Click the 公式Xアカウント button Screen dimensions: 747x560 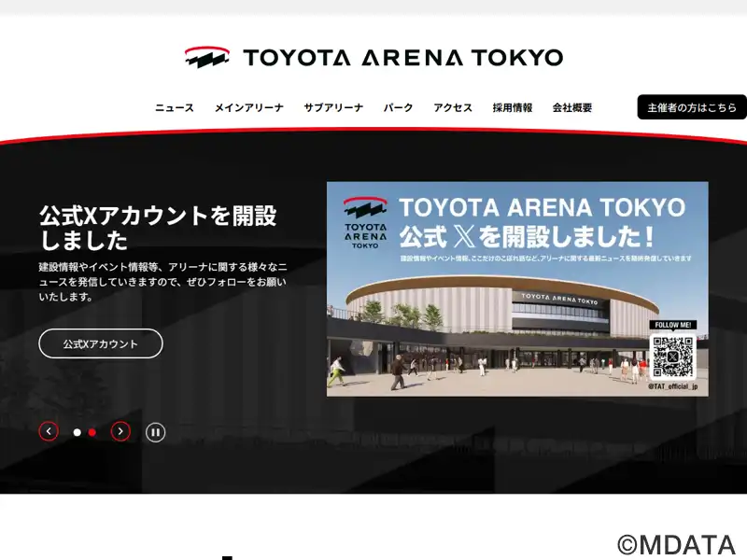(101, 343)
